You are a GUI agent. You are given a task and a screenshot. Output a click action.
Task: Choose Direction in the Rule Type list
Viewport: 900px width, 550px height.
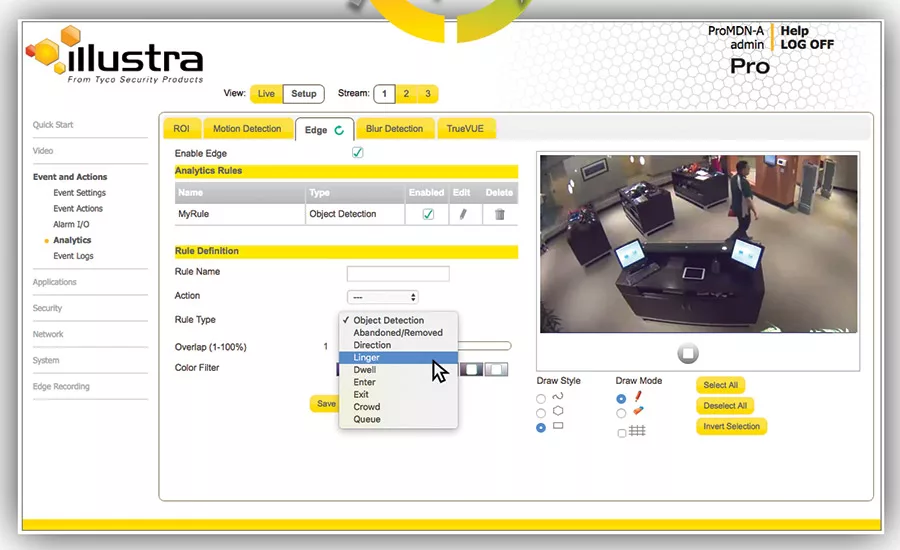pyautogui.click(x=398, y=345)
